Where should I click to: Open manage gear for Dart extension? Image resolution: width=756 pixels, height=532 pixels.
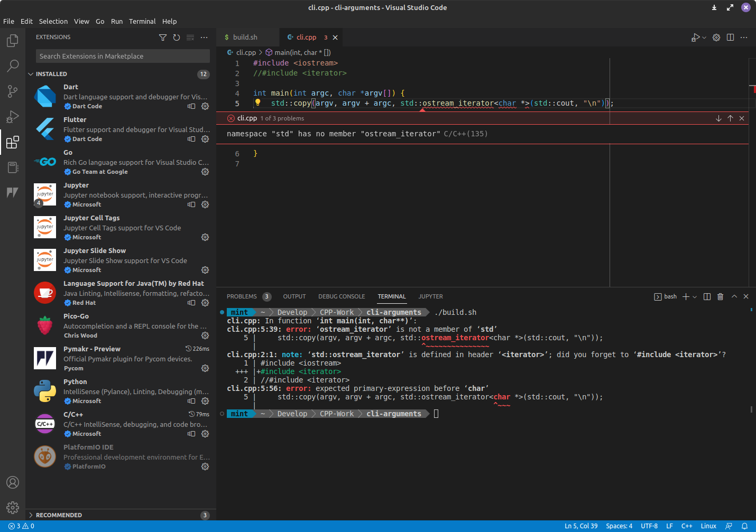205,106
